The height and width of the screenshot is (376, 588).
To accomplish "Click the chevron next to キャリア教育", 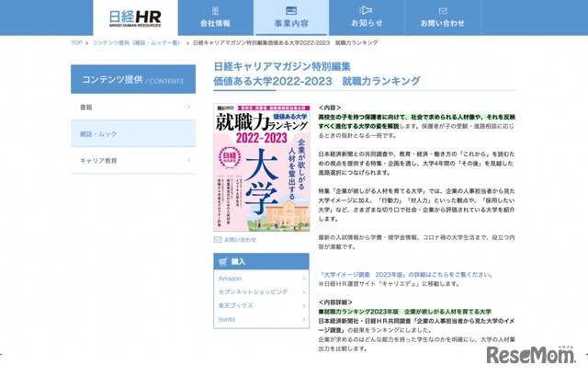I will pyautogui.click(x=188, y=160).
